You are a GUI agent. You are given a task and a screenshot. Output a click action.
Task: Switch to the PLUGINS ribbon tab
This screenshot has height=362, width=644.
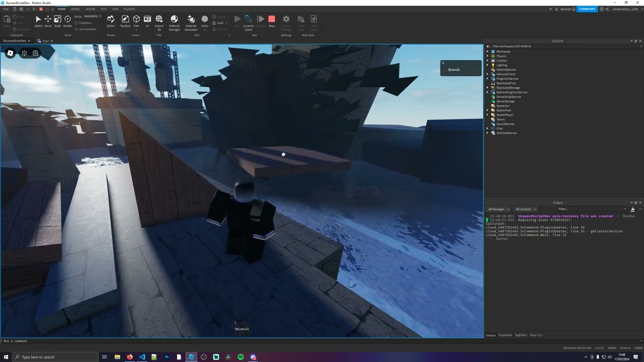point(129,9)
